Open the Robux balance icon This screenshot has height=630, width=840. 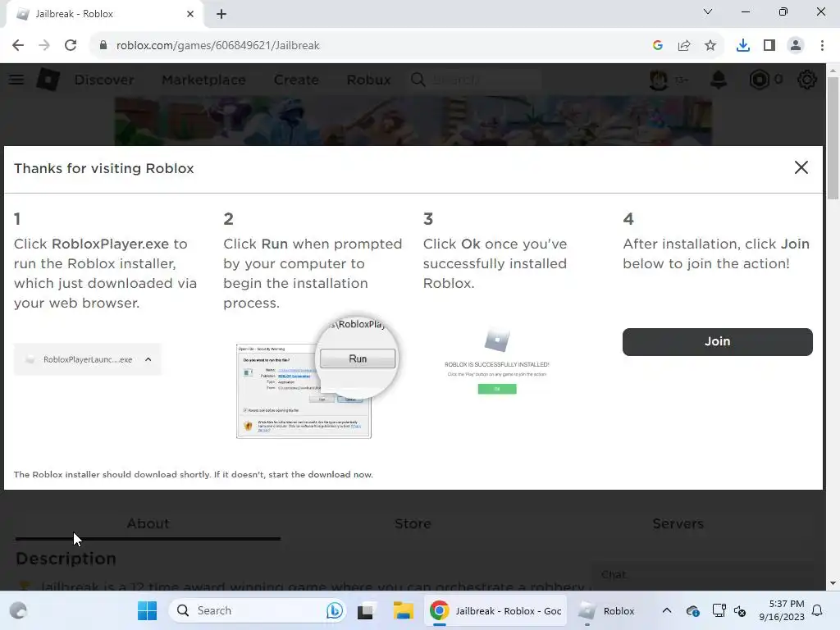[759, 80]
